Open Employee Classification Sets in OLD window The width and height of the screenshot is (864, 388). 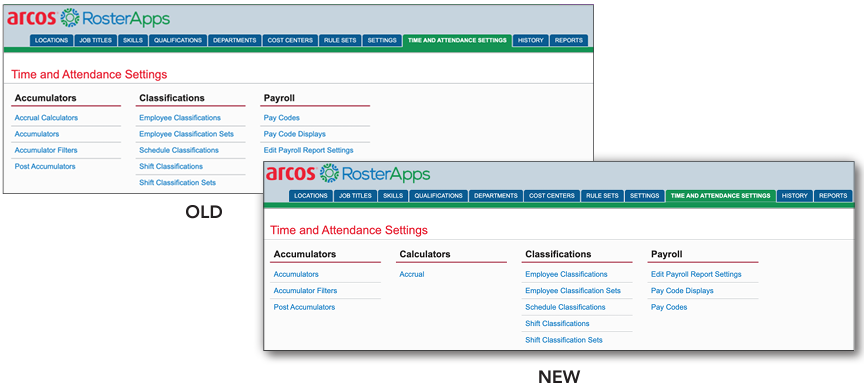tap(186, 134)
